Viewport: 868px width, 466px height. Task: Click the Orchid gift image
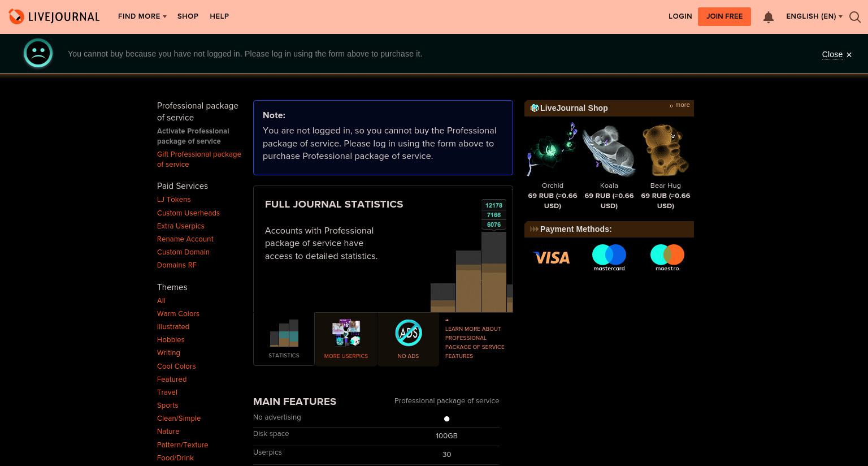[552, 150]
